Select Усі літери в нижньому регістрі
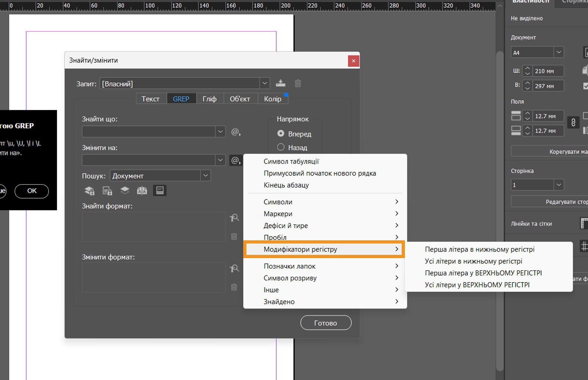The height and width of the screenshot is (380, 588). pos(489,261)
